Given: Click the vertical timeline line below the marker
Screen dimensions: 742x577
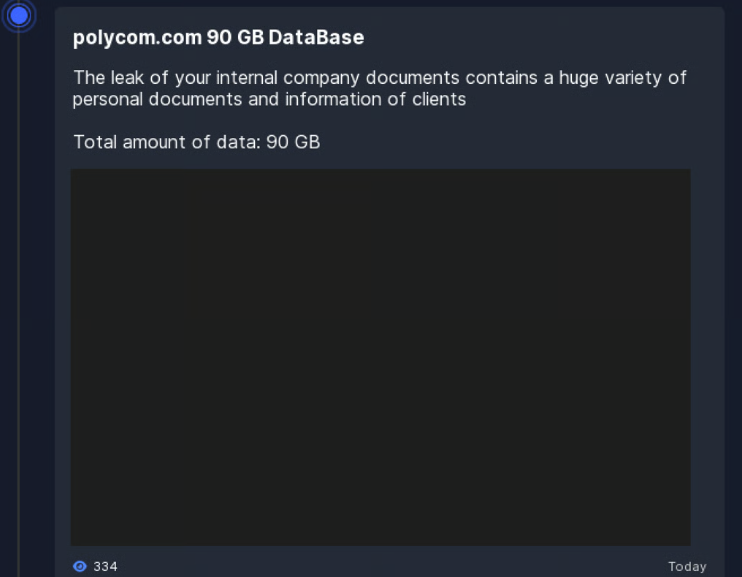Looking at the screenshot, I should pos(18,300).
